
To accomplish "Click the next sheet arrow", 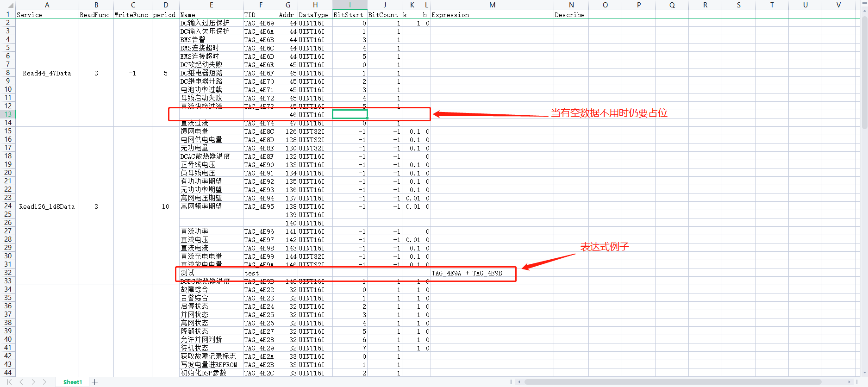I will [33, 382].
